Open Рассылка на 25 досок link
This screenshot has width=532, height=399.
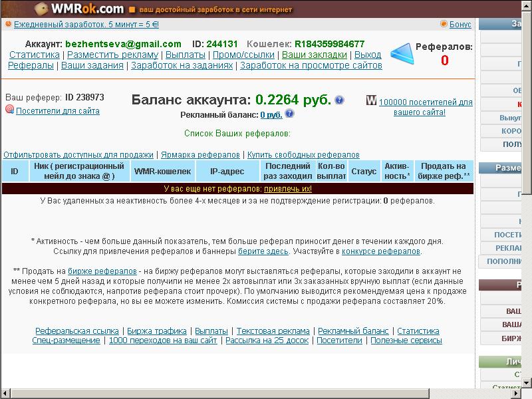pos(267,340)
